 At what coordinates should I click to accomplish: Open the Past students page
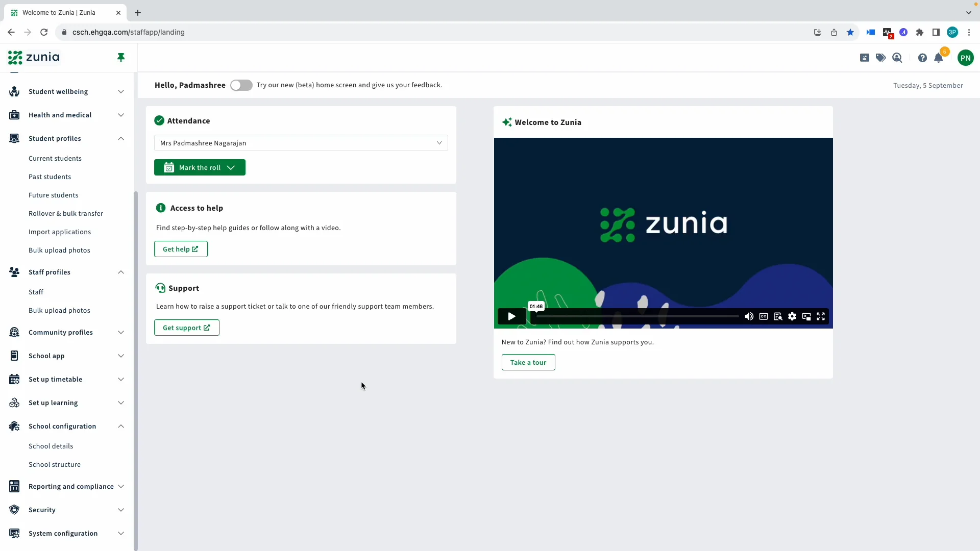[x=50, y=177]
